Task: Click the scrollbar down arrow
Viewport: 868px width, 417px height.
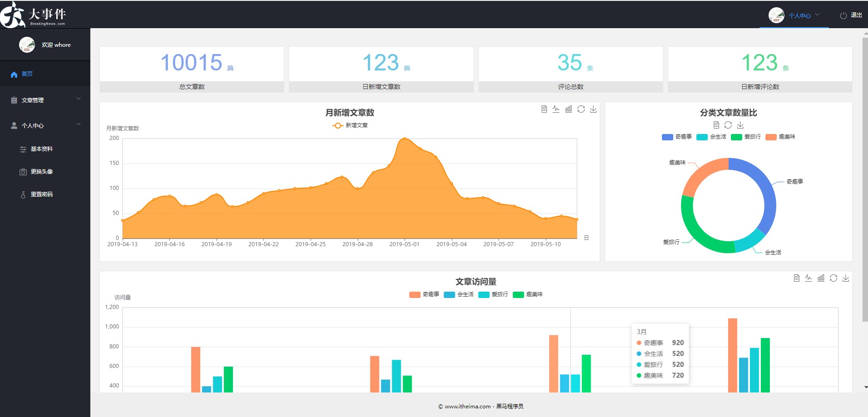Action: point(865,387)
